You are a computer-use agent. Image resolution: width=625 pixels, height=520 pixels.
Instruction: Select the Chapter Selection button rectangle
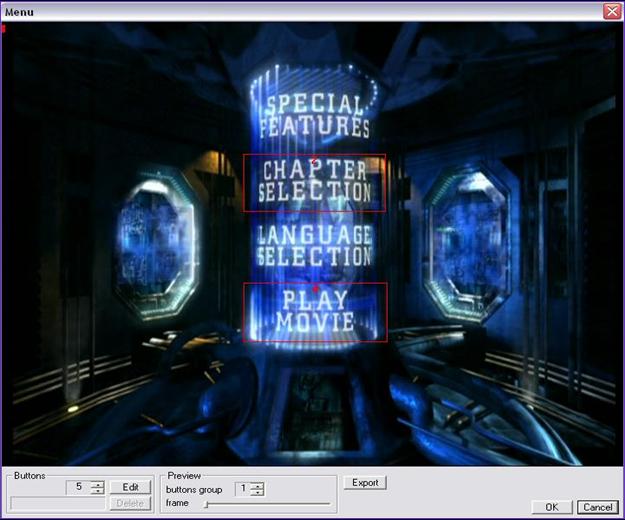click(314, 182)
